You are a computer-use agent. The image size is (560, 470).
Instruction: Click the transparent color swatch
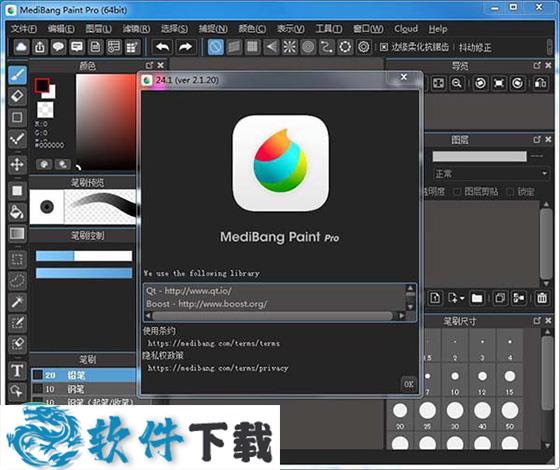click(x=45, y=110)
